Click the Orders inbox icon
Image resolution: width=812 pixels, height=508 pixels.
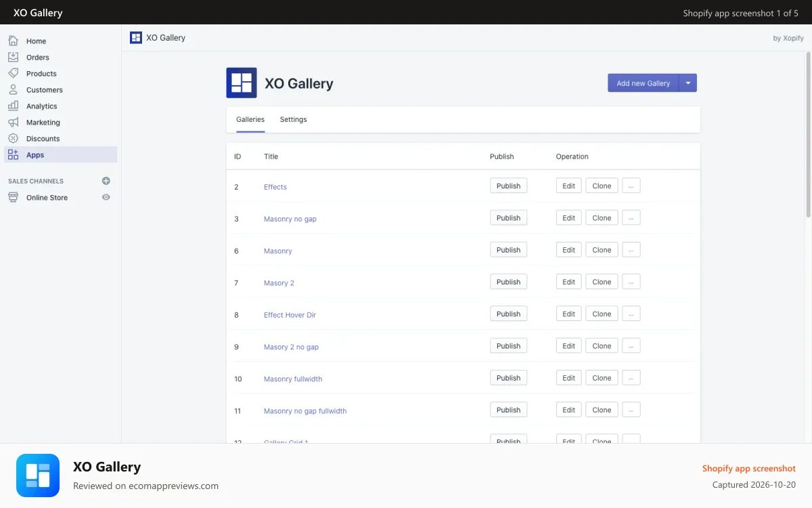click(13, 57)
